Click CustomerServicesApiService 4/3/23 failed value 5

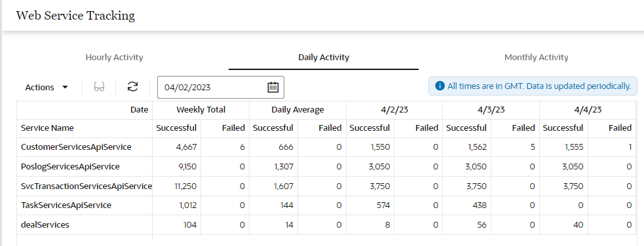532,147
